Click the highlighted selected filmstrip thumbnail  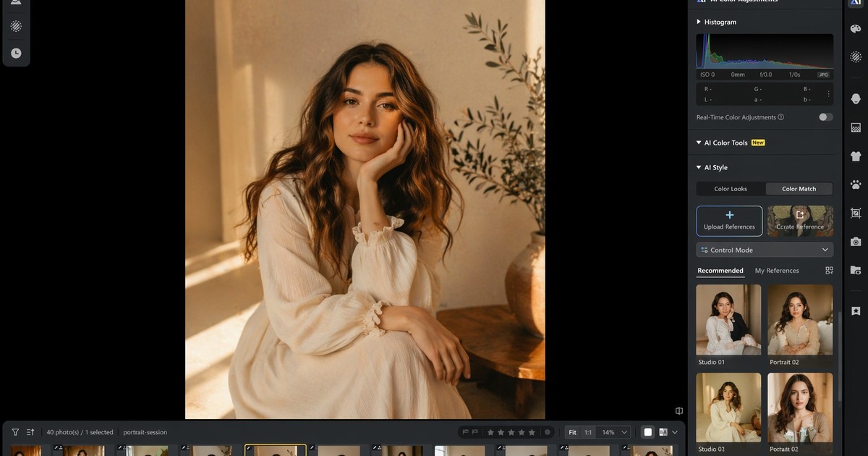(276, 450)
